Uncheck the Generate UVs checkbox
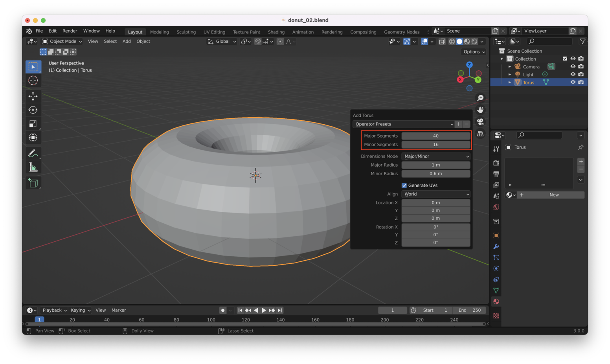Screen dimensions: 610x364 tap(404, 185)
